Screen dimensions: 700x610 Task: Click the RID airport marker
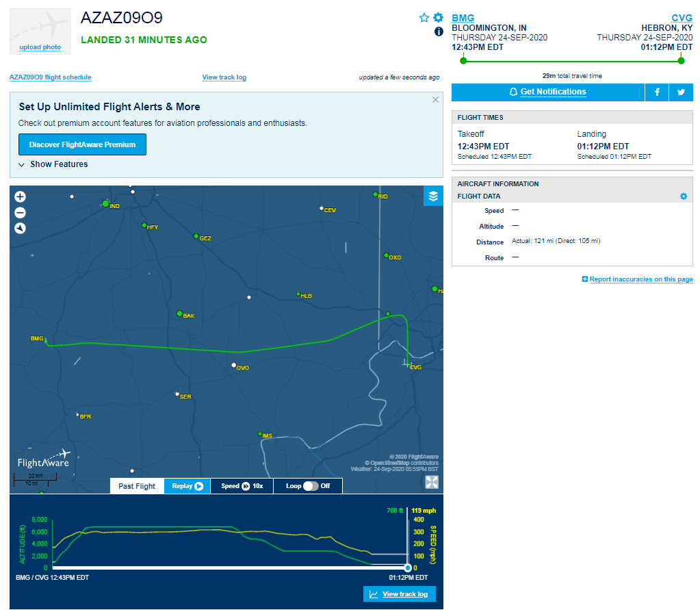pos(376,194)
